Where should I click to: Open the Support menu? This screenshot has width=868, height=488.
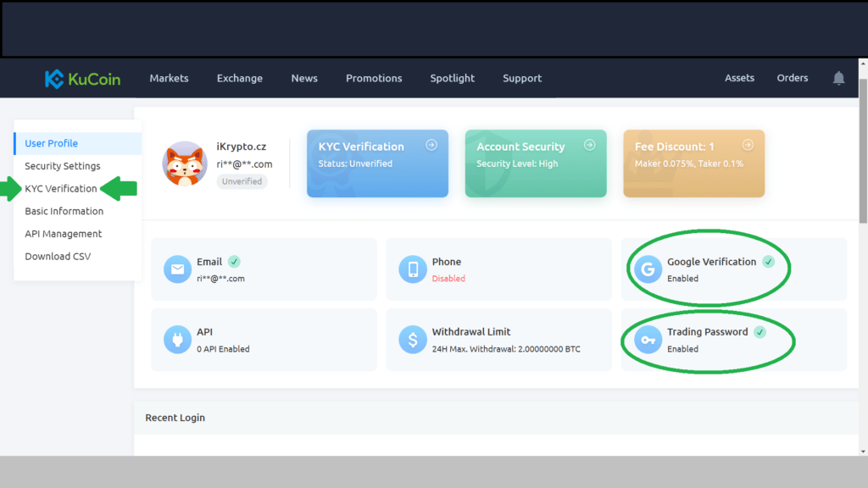[522, 79]
